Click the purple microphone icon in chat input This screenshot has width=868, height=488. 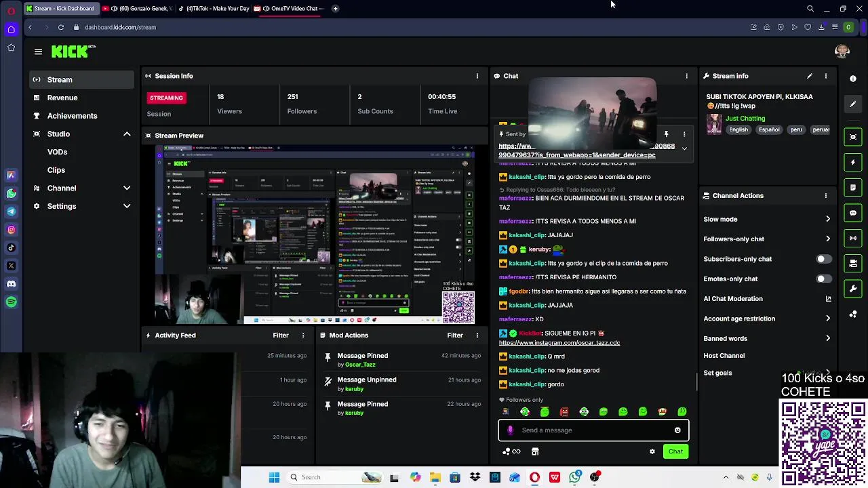[x=511, y=430]
